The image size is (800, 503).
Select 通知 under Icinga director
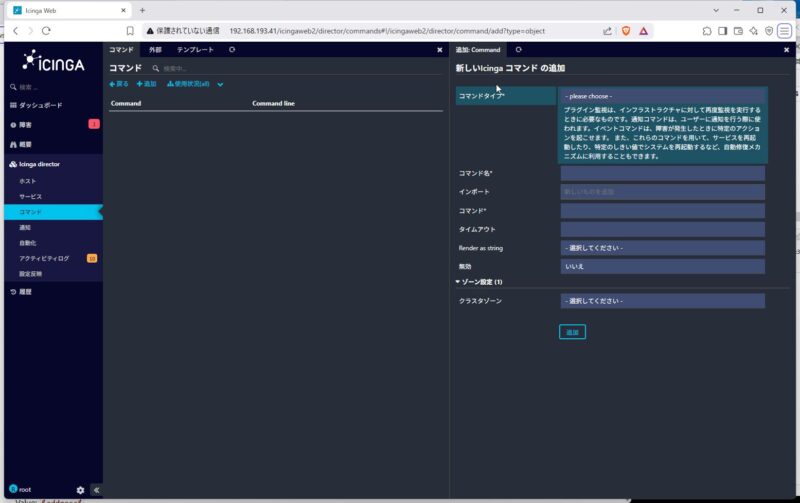pyautogui.click(x=25, y=228)
